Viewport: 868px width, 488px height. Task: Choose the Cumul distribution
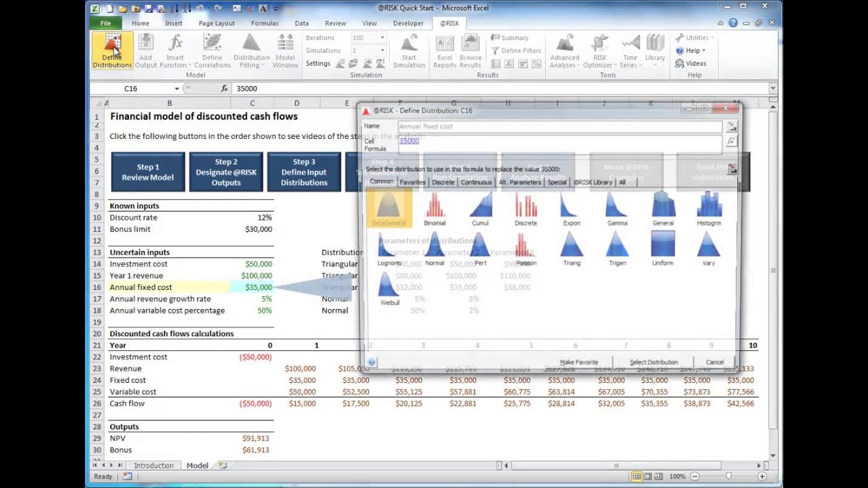point(480,209)
